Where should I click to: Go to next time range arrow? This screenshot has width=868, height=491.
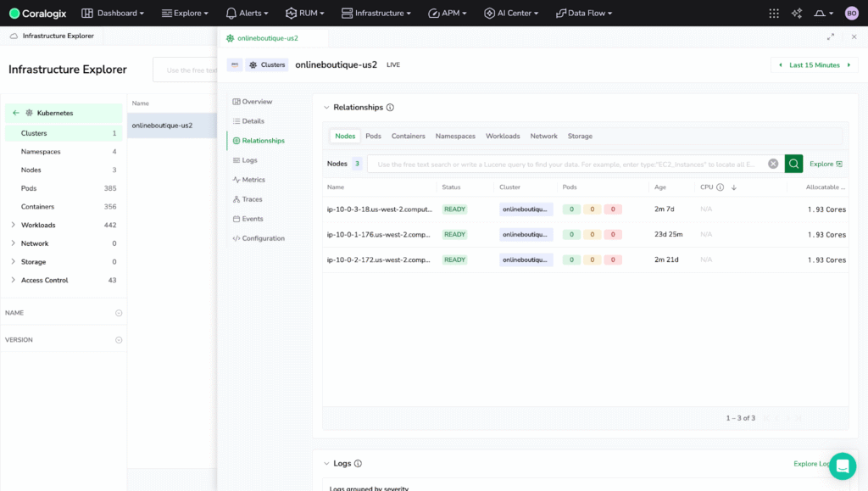848,65
